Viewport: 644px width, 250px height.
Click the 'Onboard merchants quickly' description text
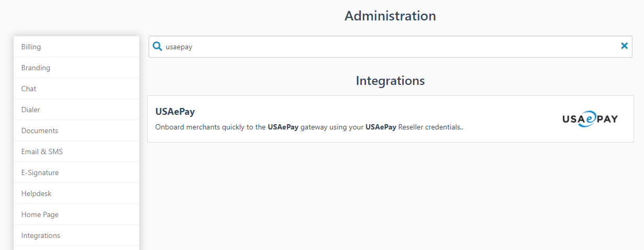tap(210, 127)
